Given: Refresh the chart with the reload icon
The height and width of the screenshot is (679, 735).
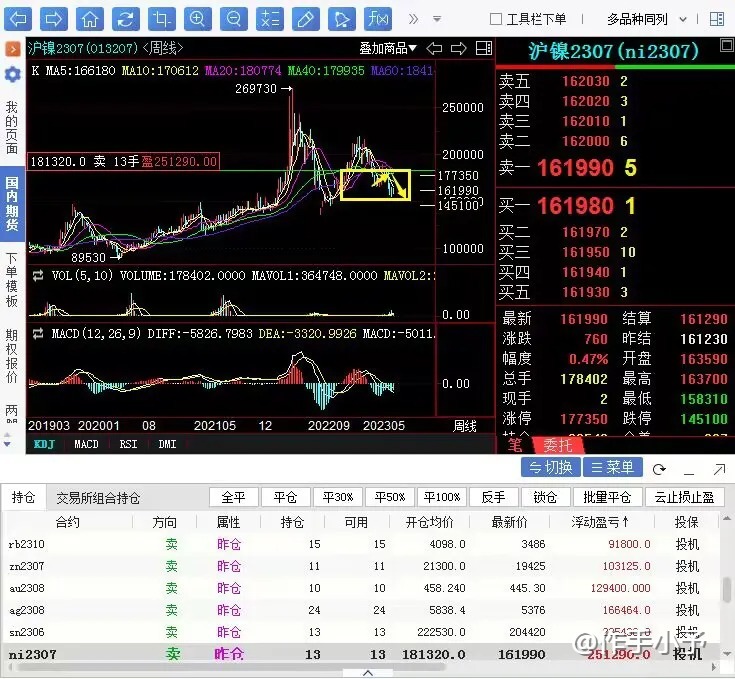Looking at the screenshot, I should pyautogui.click(x=125, y=18).
